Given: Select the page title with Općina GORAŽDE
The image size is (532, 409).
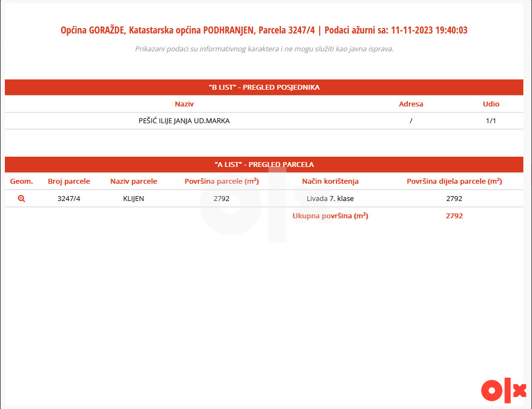Looking at the screenshot, I should click(264, 30).
